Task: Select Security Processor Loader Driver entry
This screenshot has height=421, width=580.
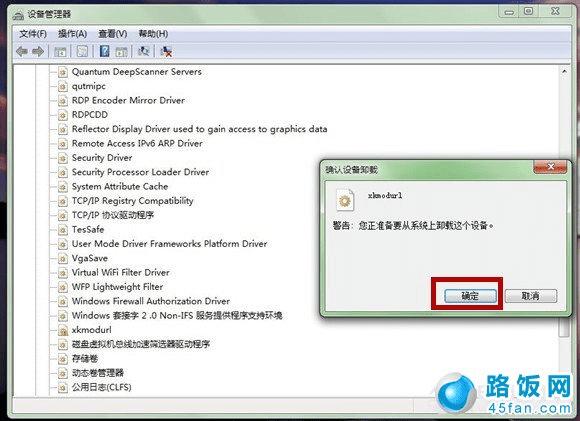Action: coord(141,172)
